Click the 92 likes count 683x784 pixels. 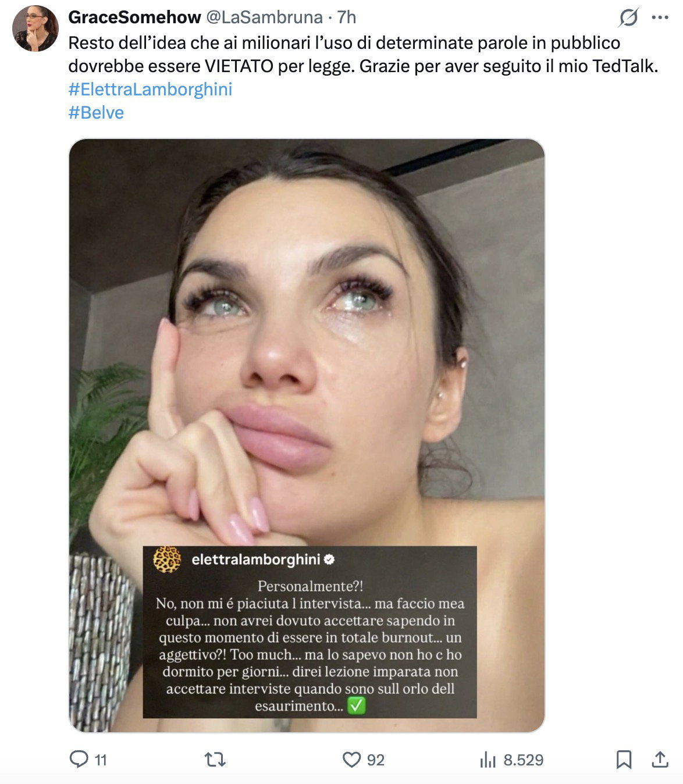[x=376, y=760]
